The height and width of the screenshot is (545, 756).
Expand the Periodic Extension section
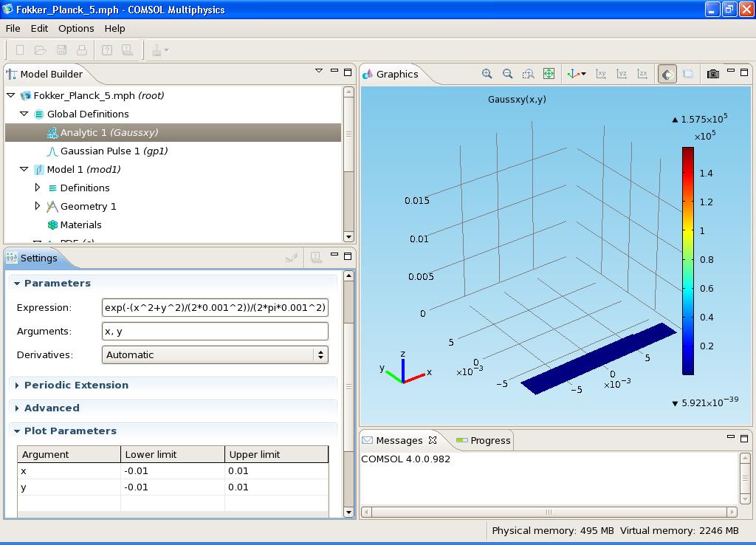point(75,385)
